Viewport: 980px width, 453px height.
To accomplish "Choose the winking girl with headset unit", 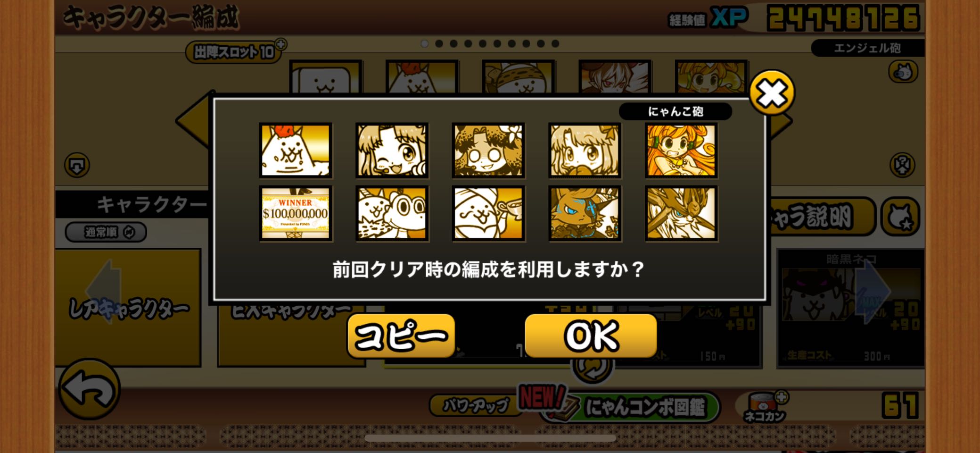I will (392, 151).
